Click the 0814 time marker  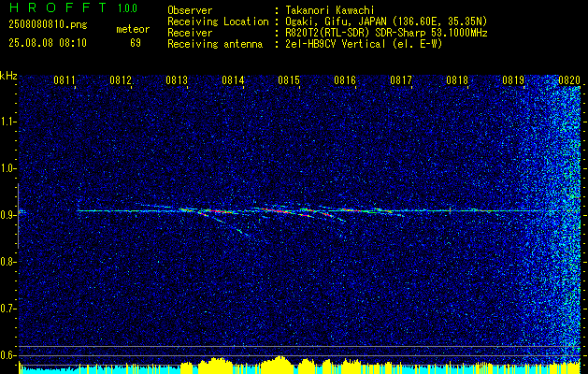pos(233,79)
